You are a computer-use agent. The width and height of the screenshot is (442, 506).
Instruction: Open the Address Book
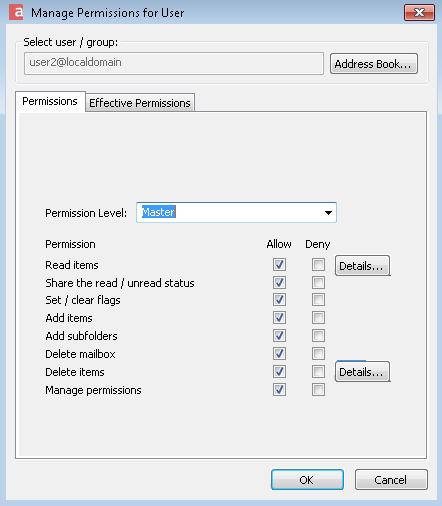(373, 63)
